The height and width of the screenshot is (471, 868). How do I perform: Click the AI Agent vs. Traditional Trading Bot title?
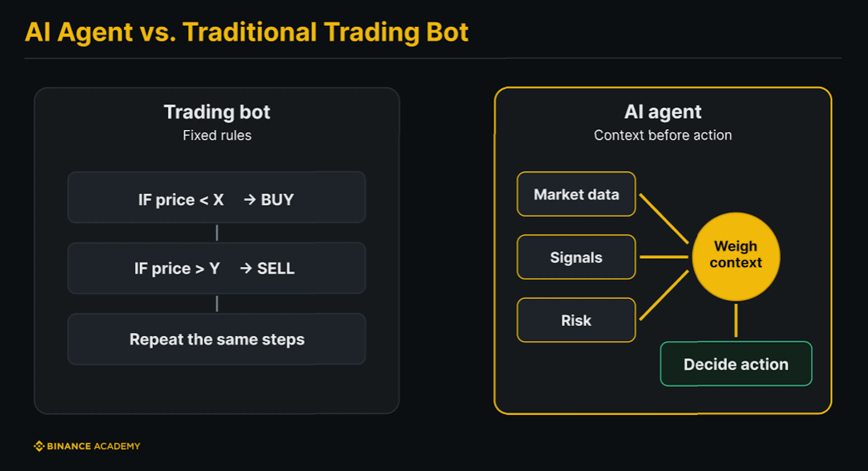(x=247, y=32)
